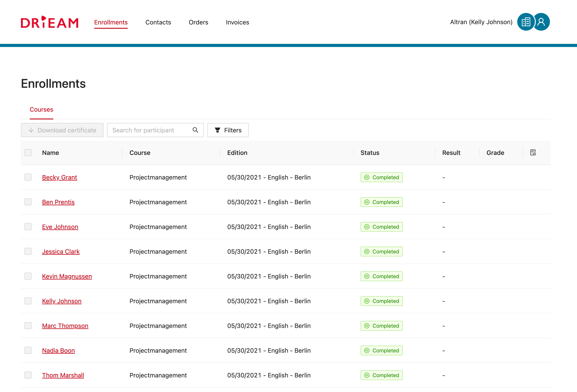Viewport: 577px width, 392px height.
Task: Focus the Search for participant field
Action: [155, 130]
